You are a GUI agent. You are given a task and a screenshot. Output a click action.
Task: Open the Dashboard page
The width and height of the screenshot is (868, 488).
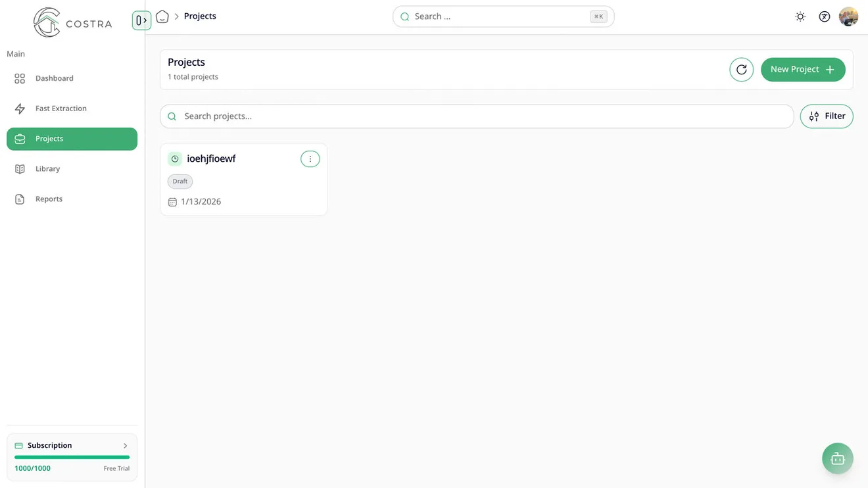click(72, 78)
